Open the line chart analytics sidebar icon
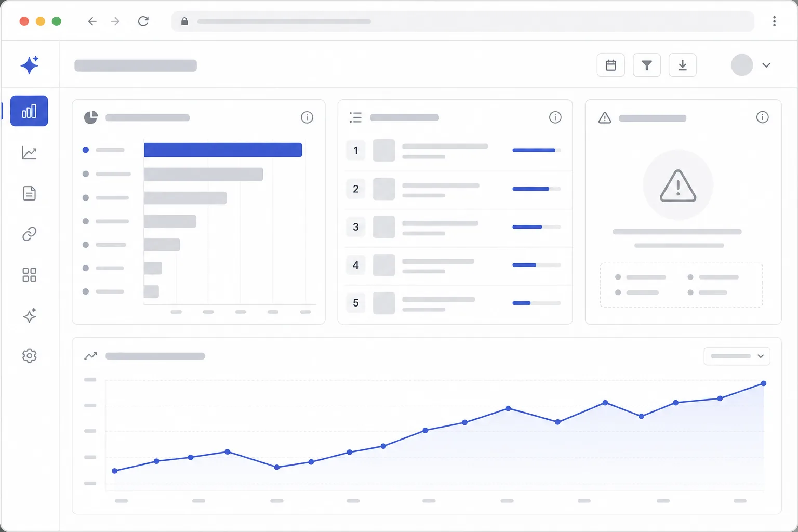This screenshot has width=798, height=532. [x=29, y=153]
